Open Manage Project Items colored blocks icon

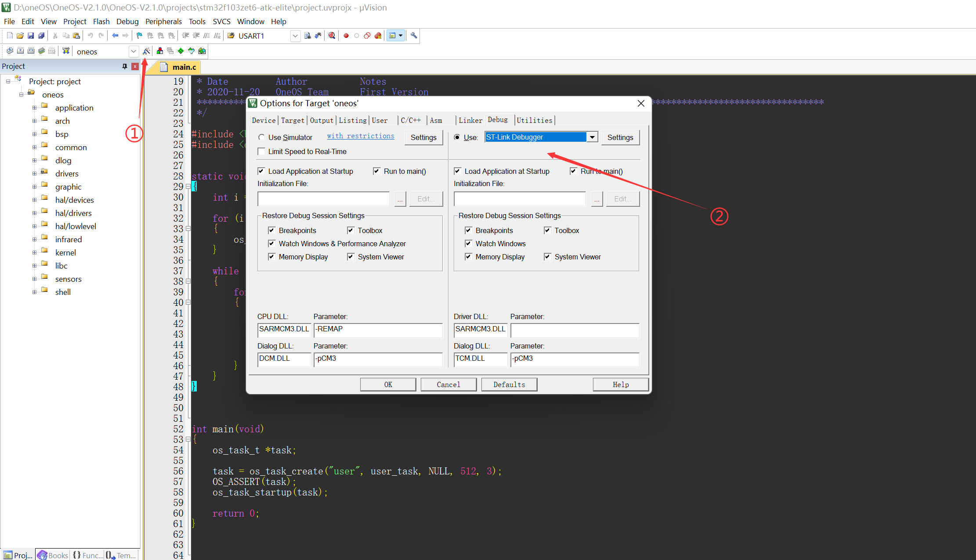point(160,51)
